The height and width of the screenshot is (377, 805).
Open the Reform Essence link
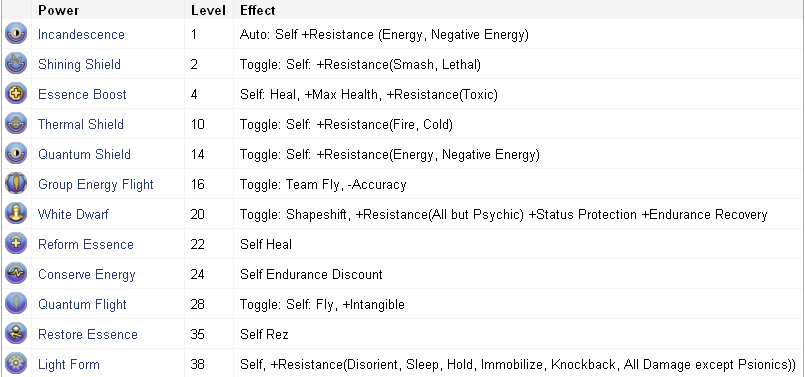pyautogui.click(x=86, y=244)
